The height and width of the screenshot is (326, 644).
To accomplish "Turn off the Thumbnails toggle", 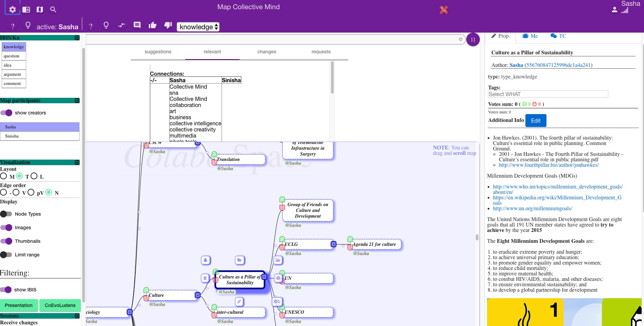I will pos(6,241).
